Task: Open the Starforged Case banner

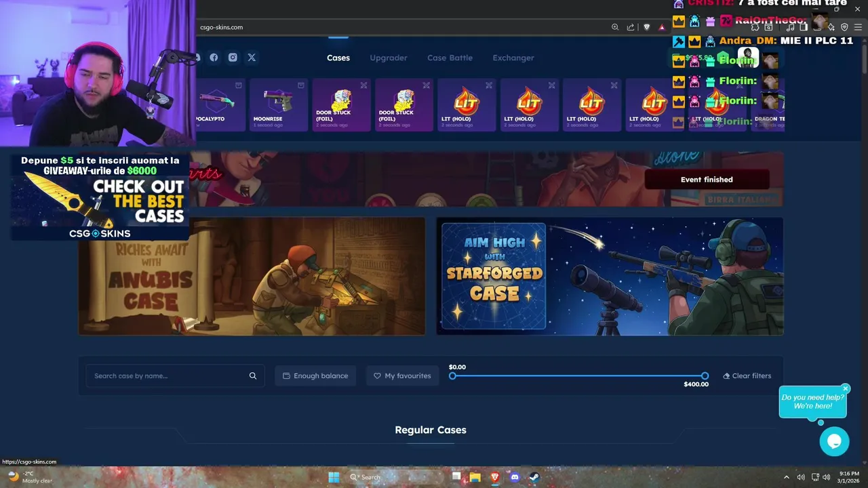Action: [x=610, y=276]
